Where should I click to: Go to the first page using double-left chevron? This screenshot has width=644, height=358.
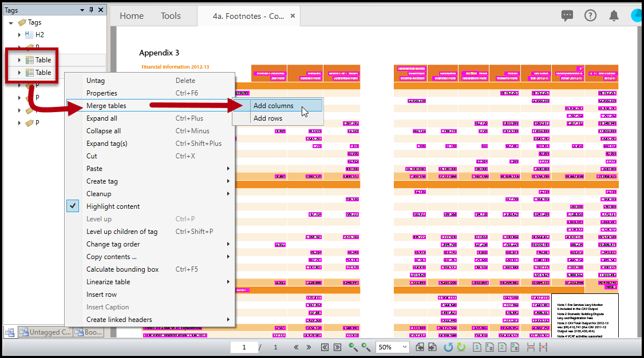click(x=296, y=347)
